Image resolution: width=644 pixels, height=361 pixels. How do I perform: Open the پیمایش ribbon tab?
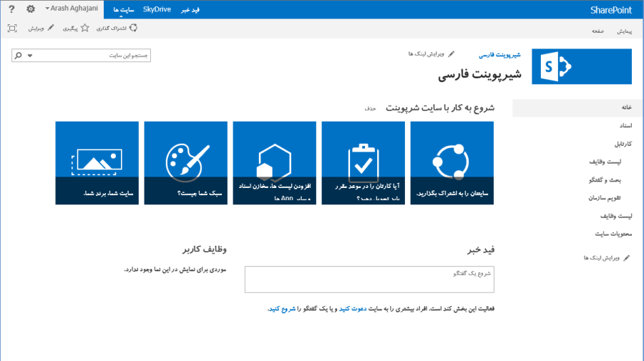(x=624, y=31)
